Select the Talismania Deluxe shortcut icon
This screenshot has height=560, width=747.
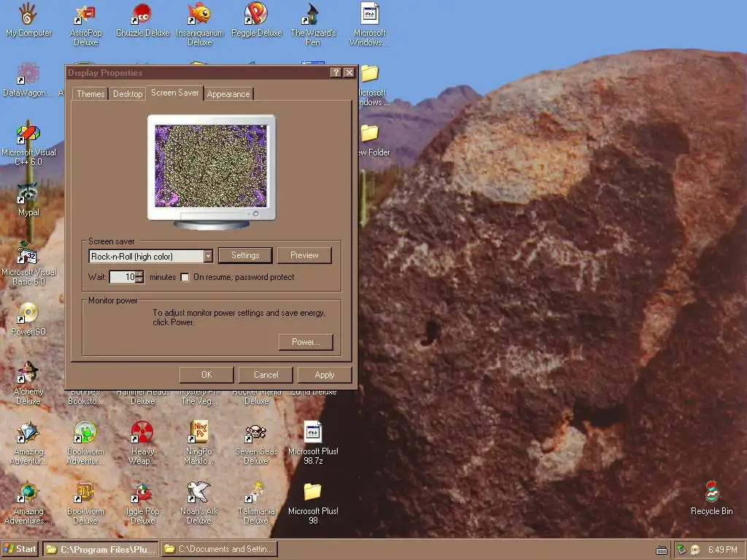click(256, 492)
